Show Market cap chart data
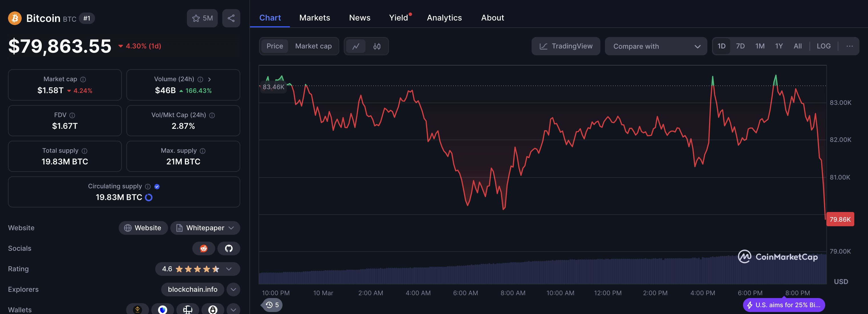 click(x=313, y=46)
